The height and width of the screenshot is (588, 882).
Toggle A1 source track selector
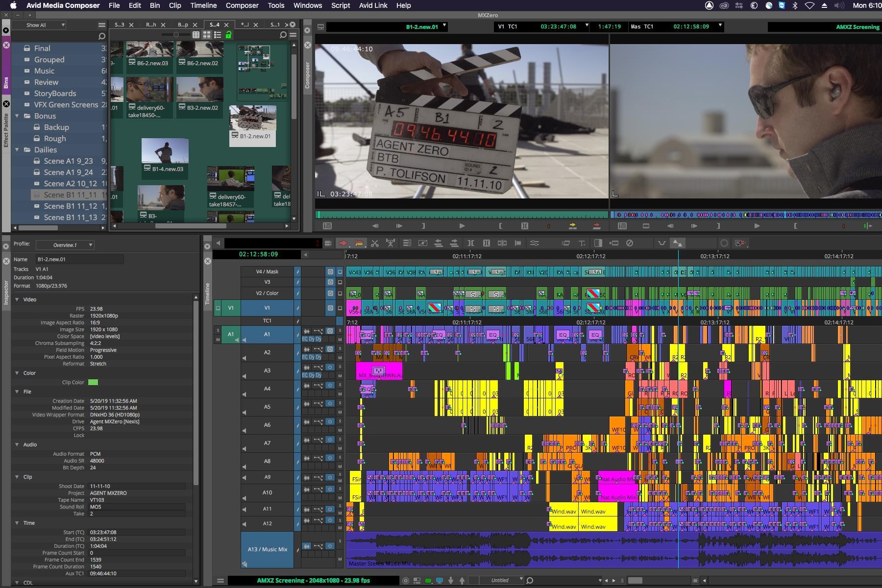231,334
